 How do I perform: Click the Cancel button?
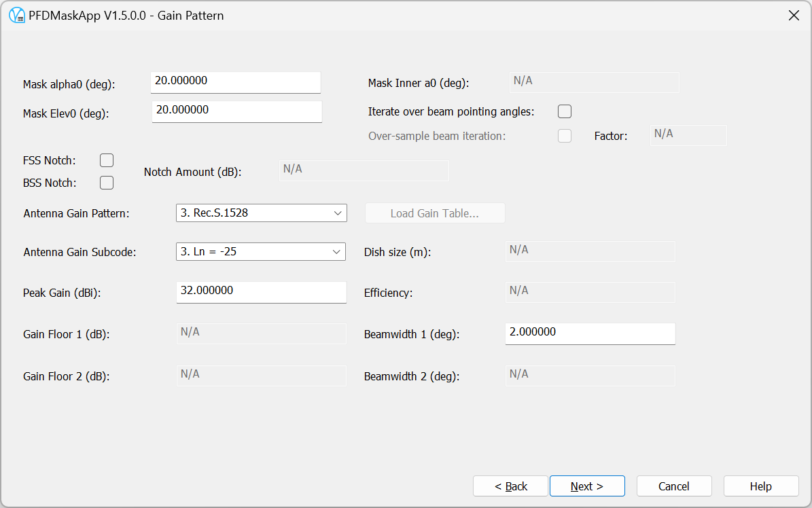click(674, 486)
